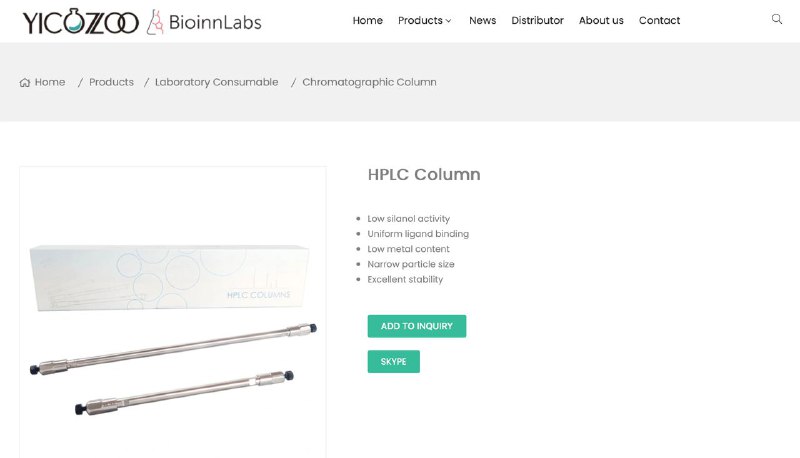800x458 pixels.
Task: Open the Home menu item
Action: point(367,20)
